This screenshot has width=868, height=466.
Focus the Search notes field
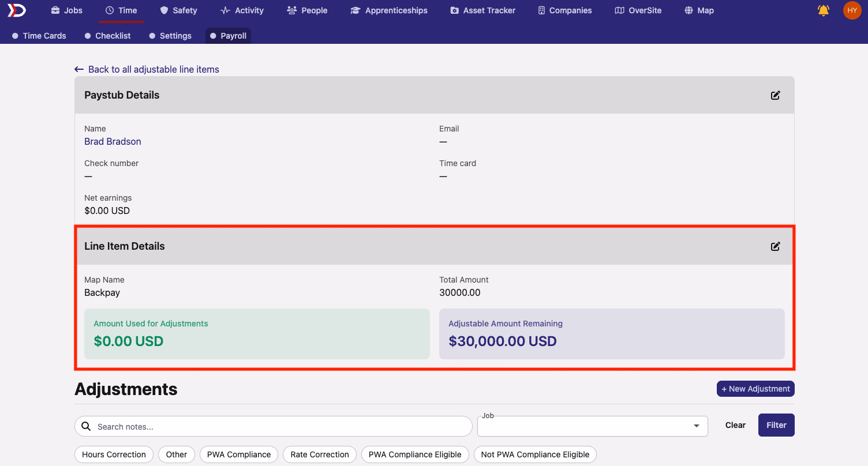pos(274,426)
